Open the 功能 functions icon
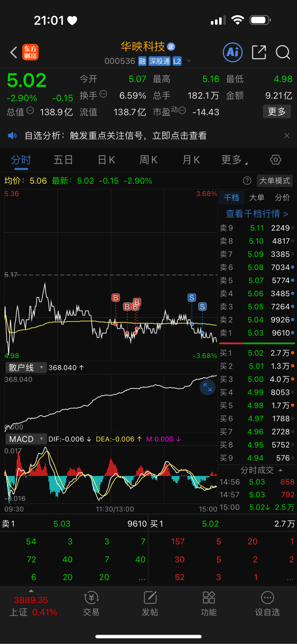The image size is (297, 644). point(209,603)
